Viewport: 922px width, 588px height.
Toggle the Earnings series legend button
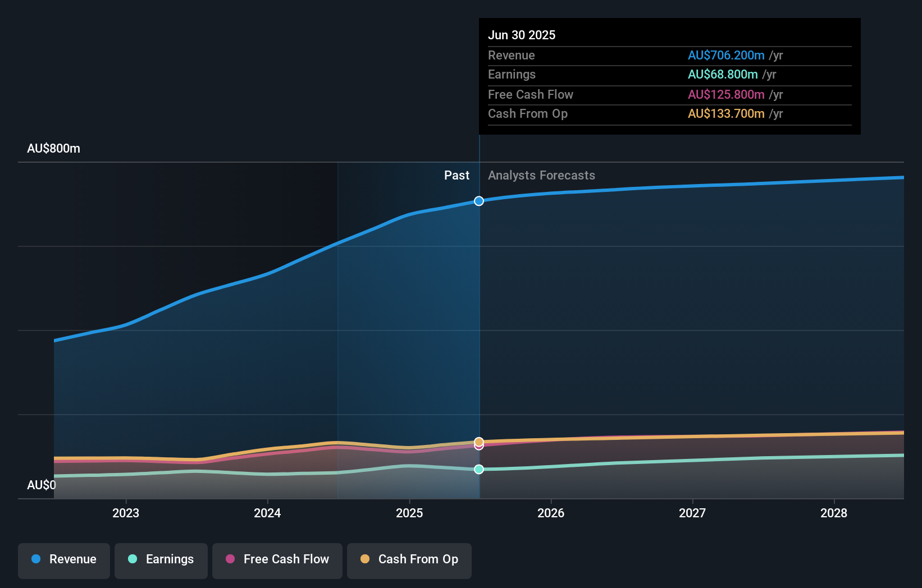click(161, 559)
